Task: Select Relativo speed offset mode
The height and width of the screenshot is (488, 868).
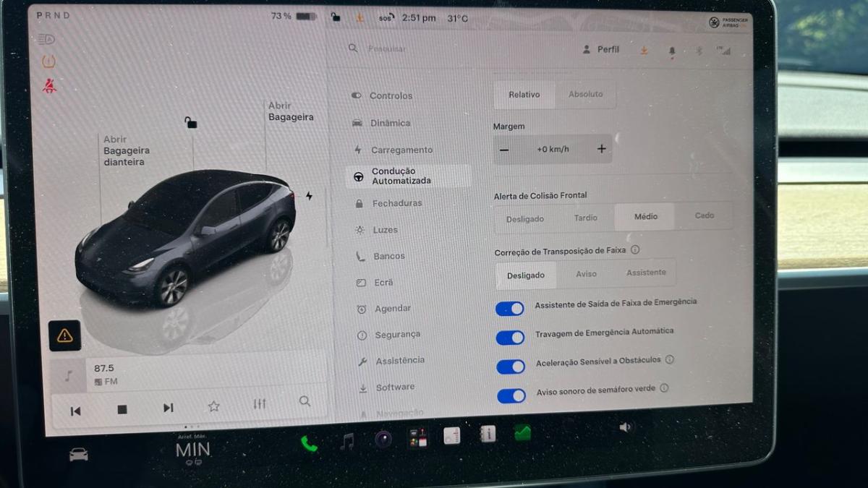Action: pos(524,95)
